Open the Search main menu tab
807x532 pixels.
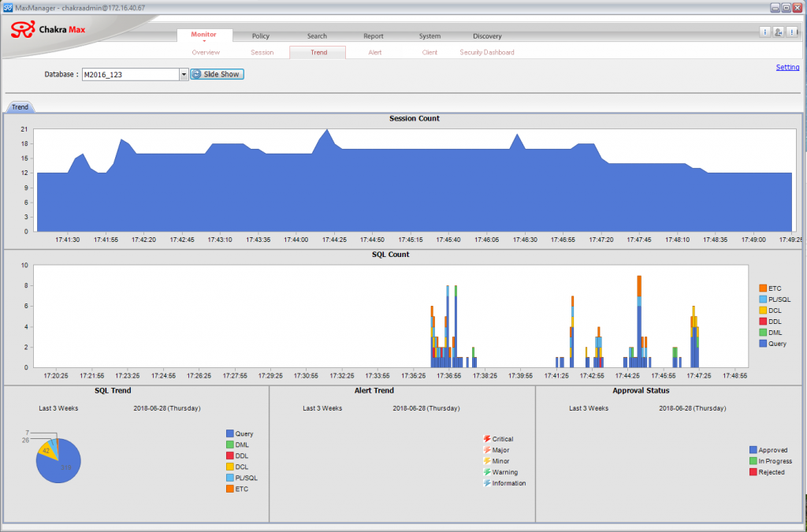(317, 36)
